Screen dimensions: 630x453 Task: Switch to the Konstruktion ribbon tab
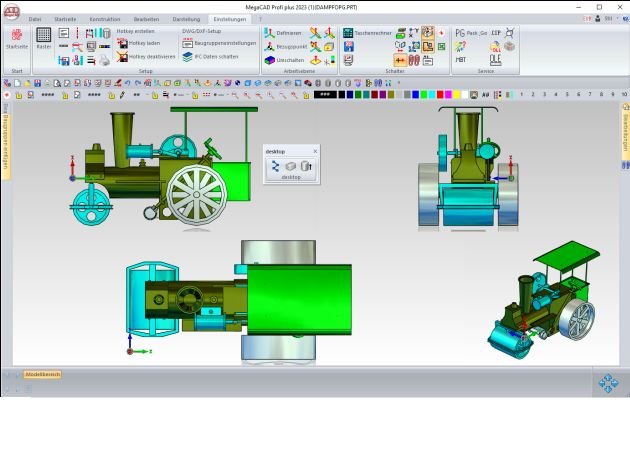[x=104, y=18]
